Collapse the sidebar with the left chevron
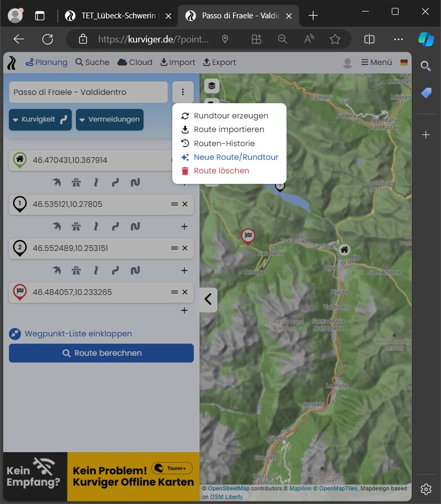This screenshot has width=441, height=504. [x=208, y=299]
